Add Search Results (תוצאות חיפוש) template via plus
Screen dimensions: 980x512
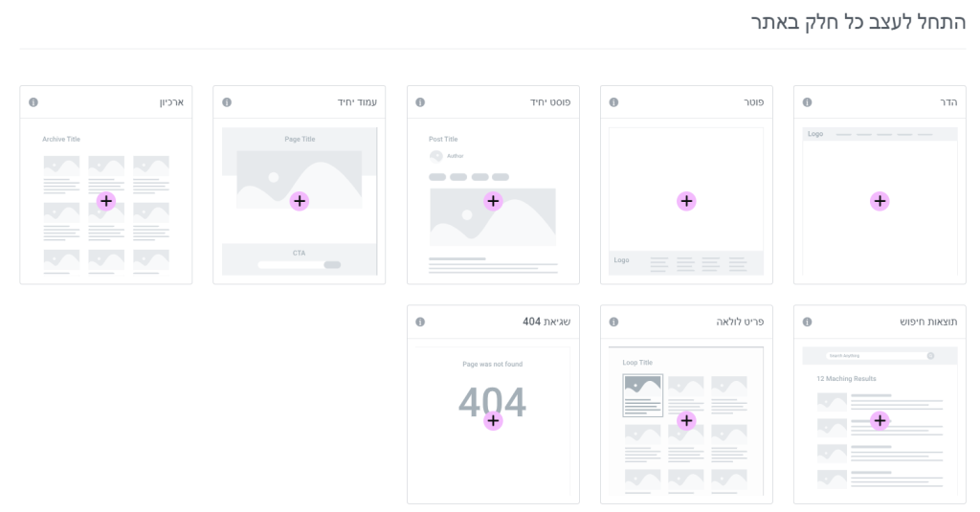tap(880, 420)
